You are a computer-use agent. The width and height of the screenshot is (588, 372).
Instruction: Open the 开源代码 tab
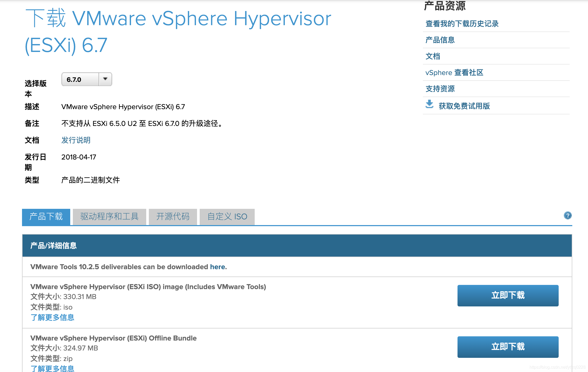173,216
